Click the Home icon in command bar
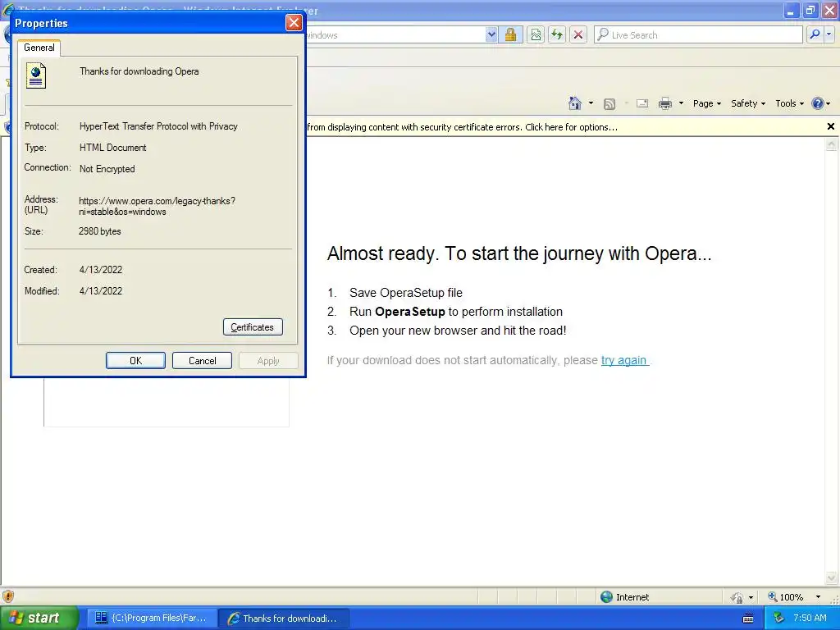The image size is (840, 630). tap(575, 103)
